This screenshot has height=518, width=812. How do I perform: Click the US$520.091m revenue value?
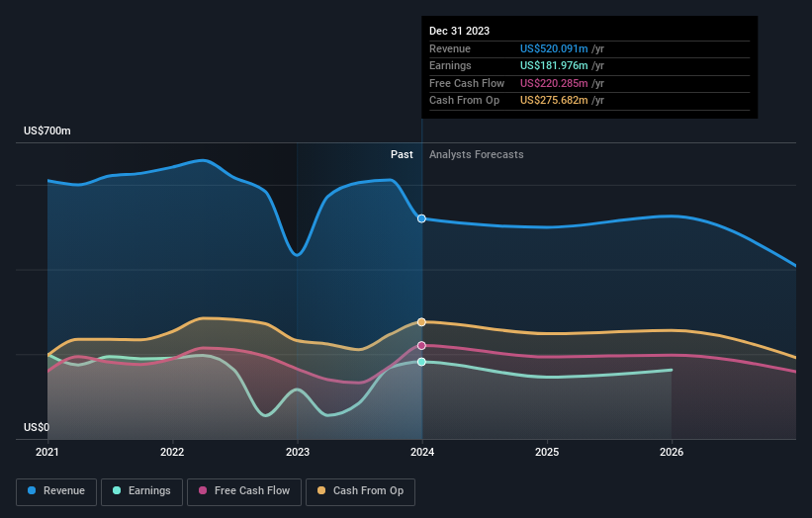tap(554, 48)
